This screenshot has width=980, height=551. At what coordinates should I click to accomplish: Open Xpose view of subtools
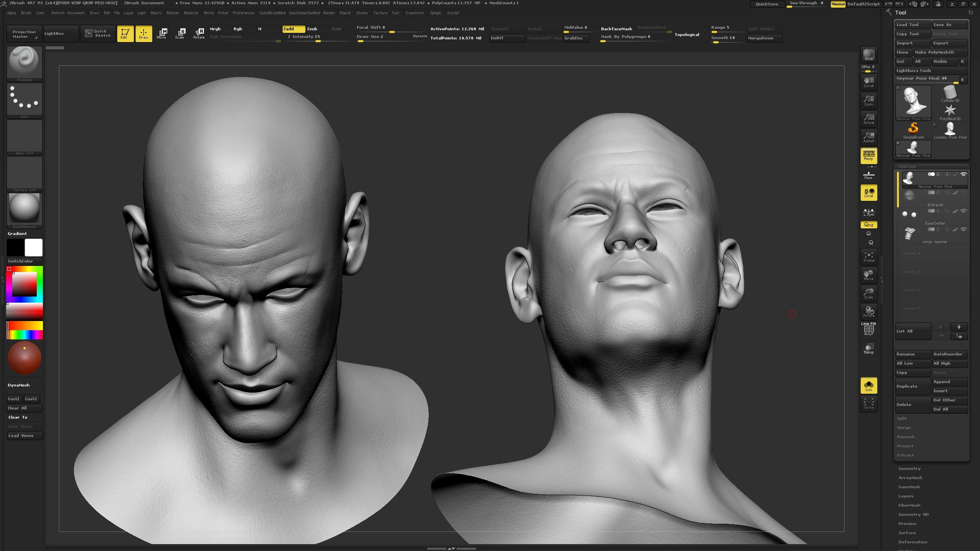tap(869, 404)
